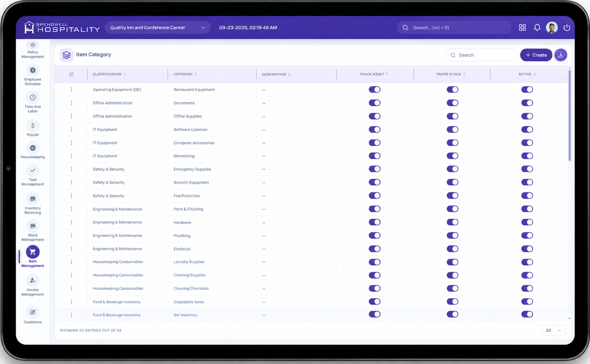Image resolution: width=590 pixels, height=364 pixels.
Task: Open row menu for Restaurant Equipment
Action: coord(71,90)
